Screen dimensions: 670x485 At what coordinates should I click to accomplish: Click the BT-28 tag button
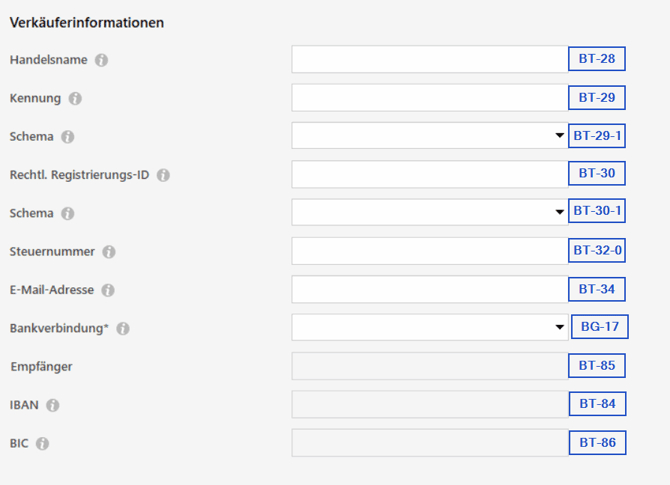pos(597,59)
